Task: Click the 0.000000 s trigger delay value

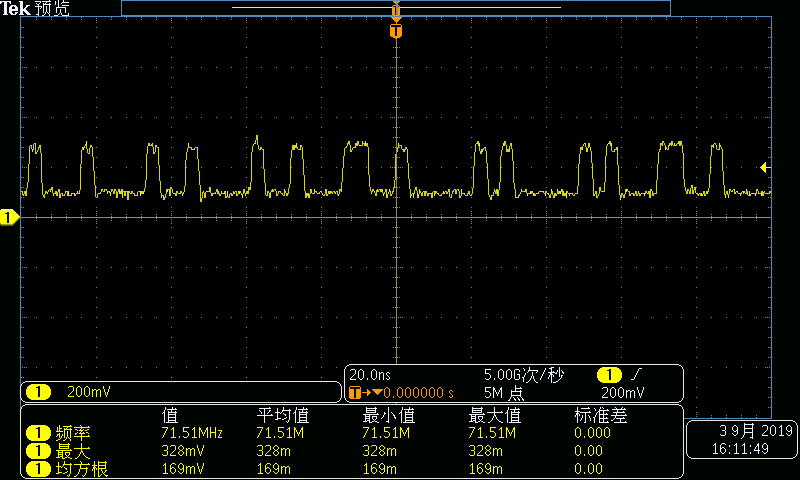Action: coord(418,393)
